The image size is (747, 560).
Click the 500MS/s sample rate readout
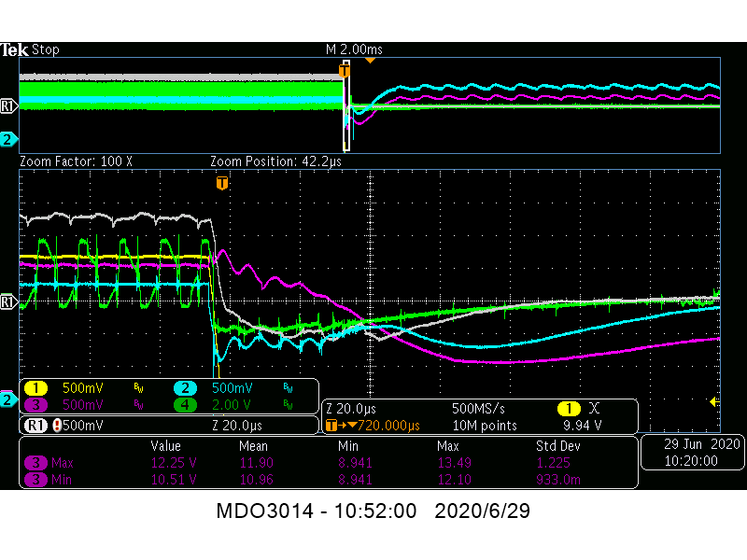tap(478, 409)
